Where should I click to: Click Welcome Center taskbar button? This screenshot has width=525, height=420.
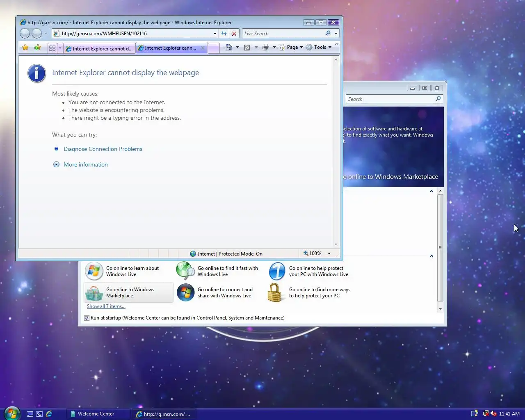98,414
